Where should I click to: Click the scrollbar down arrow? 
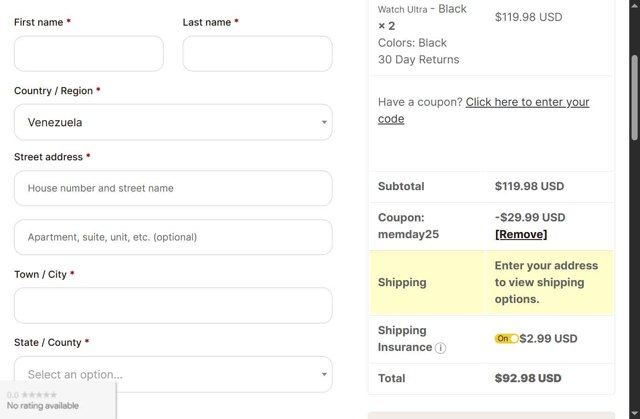634,413
